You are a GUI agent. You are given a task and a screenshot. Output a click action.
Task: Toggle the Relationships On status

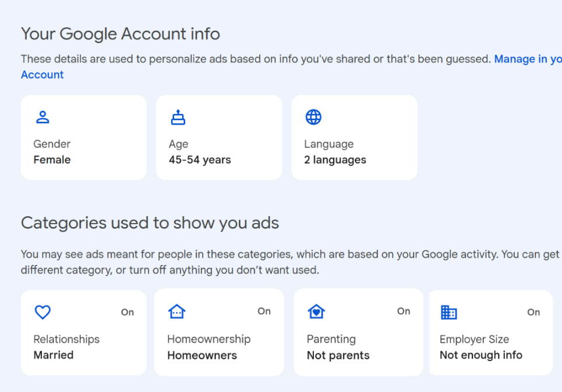coord(128,312)
